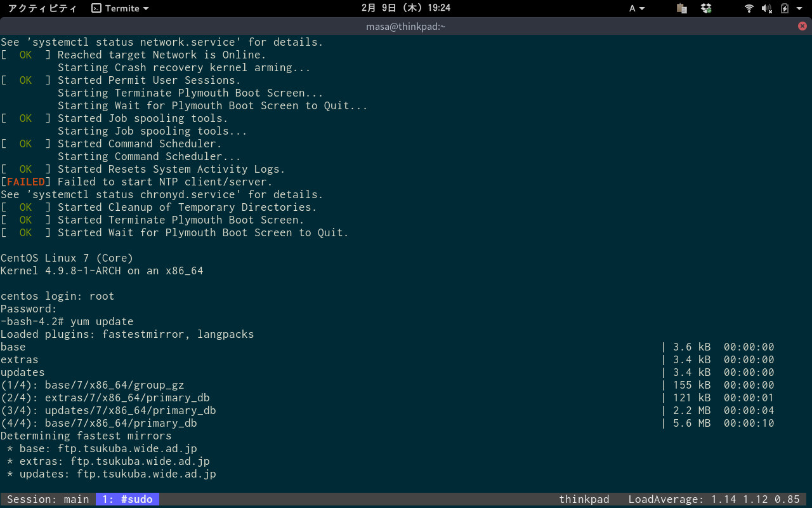The height and width of the screenshot is (508, 812).
Task: Click 'CentOS Linux 7 (Core)' banner text
Action: tap(67, 258)
